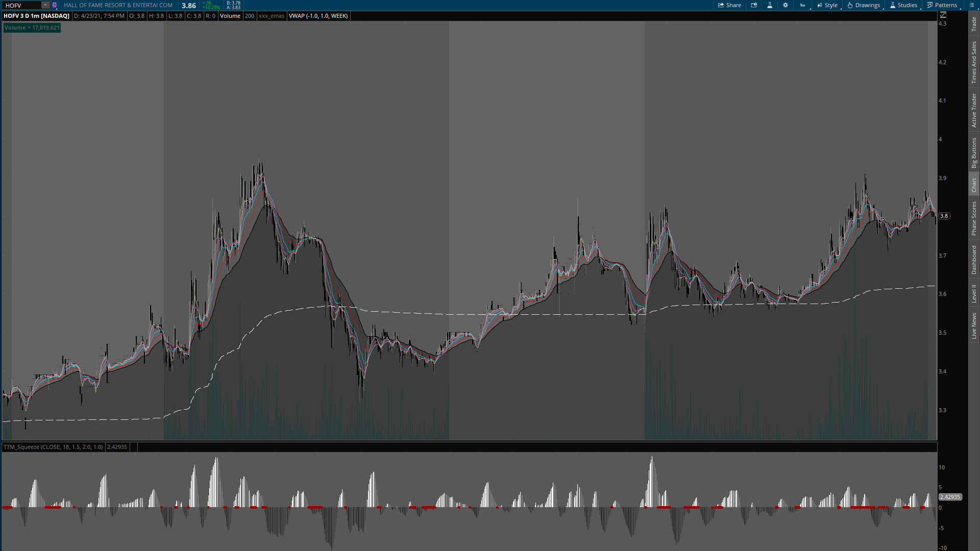Image resolution: width=980 pixels, height=551 pixels.
Task: Open the Studies dropdown
Action: (x=903, y=5)
